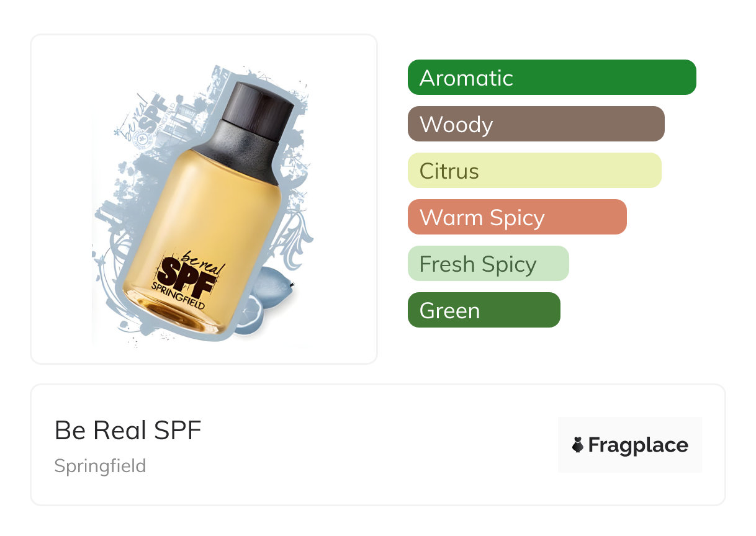Click the Aromatic accord bar
This screenshot has height=536, width=756.
pos(551,78)
